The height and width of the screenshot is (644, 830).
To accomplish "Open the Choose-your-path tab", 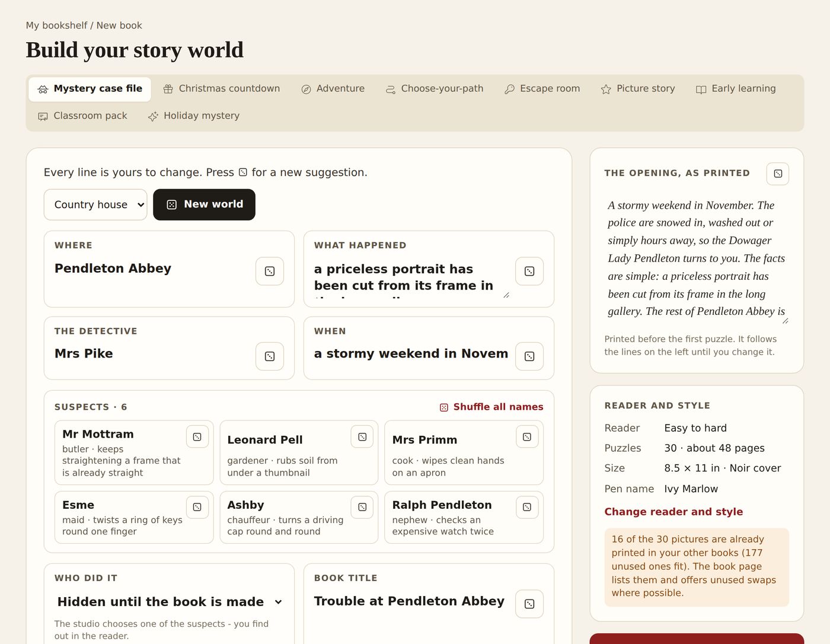I will [435, 89].
